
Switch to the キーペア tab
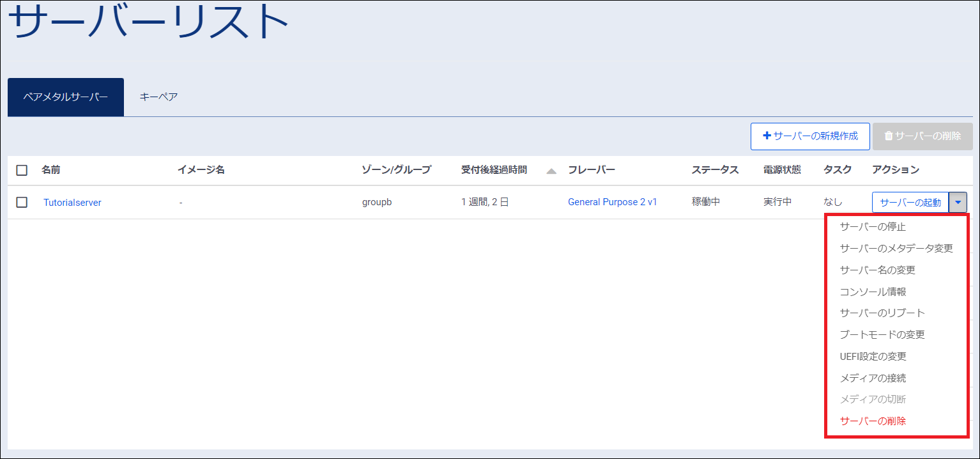click(x=158, y=97)
